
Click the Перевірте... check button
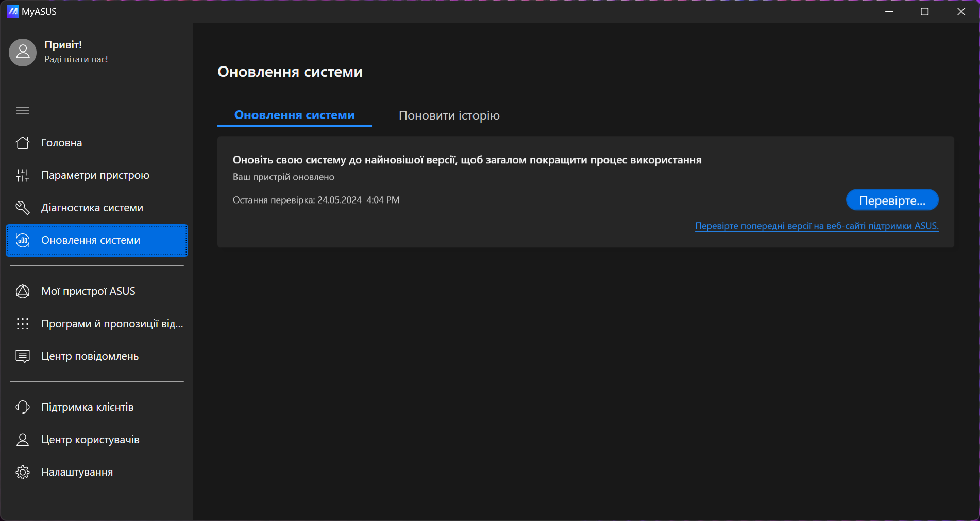(x=892, y=200)
